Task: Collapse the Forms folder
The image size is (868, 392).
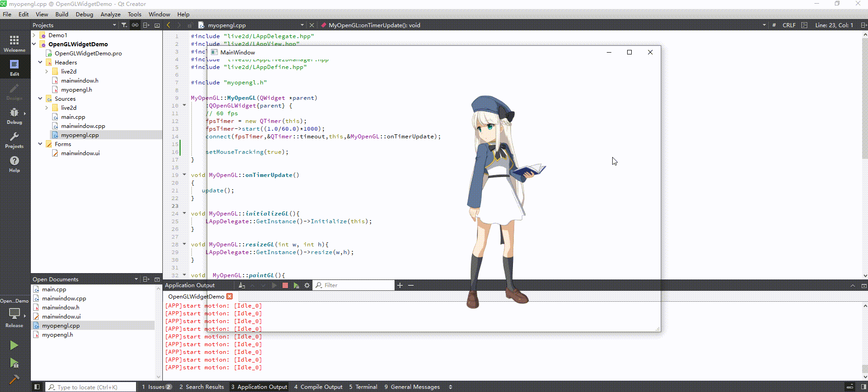Action: 40,144
